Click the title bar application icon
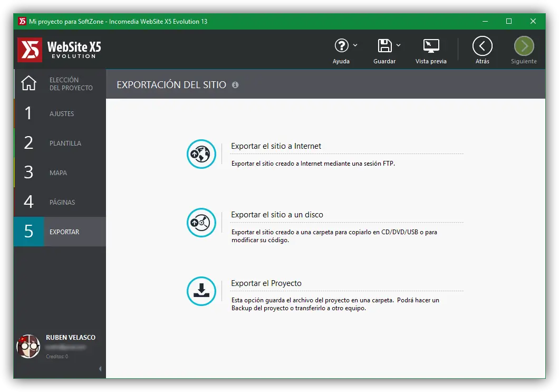This screenshot has height=392, width=559. click(22, 22)
